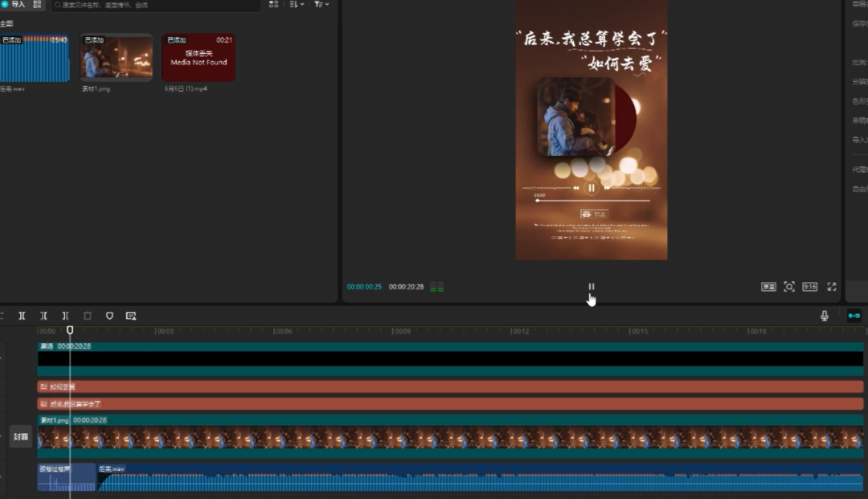The width and height of the screenshot is (868, 499).
Task: Click the delete-right trim tool
Action: pos(65,315)
